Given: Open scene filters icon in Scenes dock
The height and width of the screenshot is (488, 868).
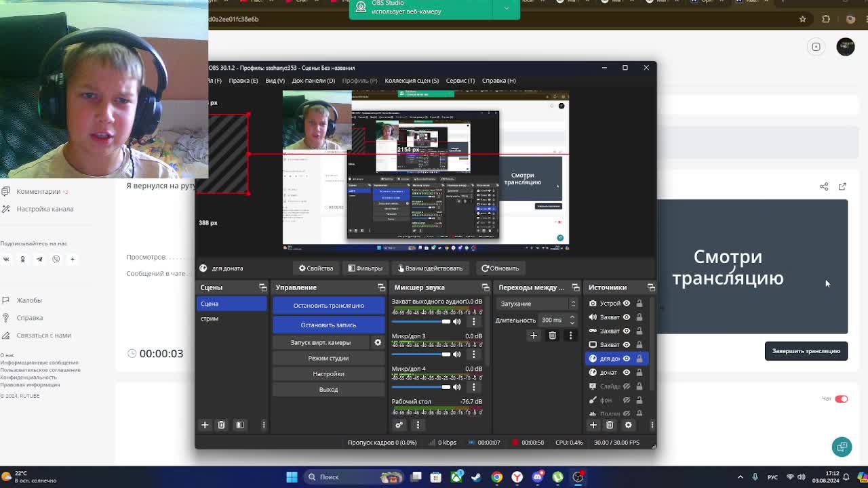Looking at the screenshot, I should click(x=239, y=425).
